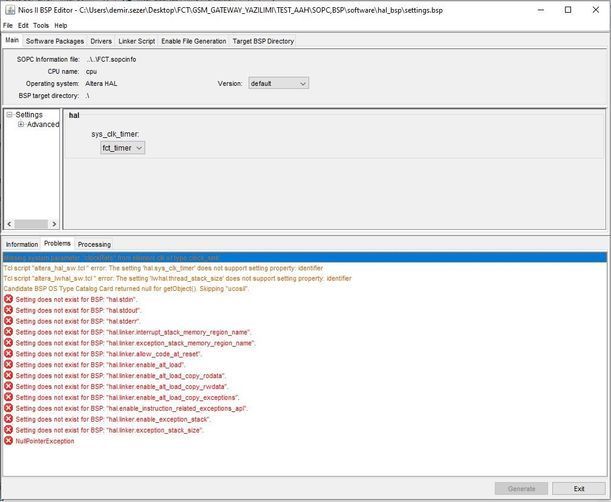
Task: Open the Version default dropdown
Action: [278, 83]
